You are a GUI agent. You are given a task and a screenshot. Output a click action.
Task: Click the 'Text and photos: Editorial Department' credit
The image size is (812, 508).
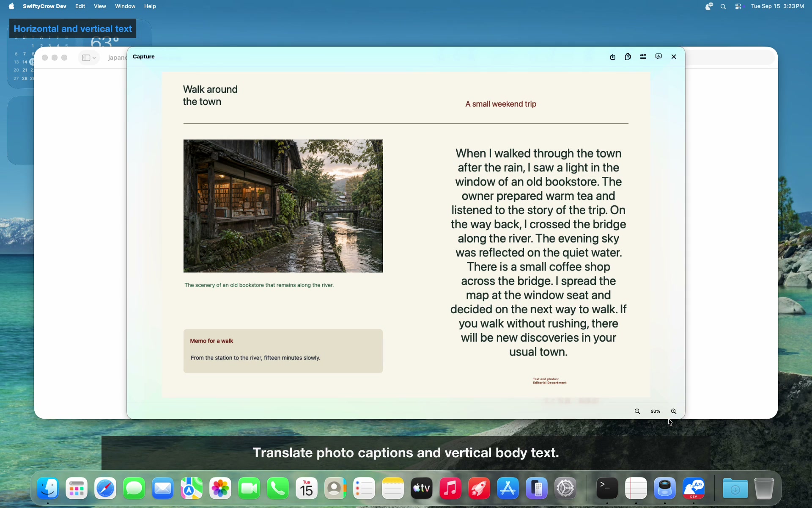coord(549,381)
